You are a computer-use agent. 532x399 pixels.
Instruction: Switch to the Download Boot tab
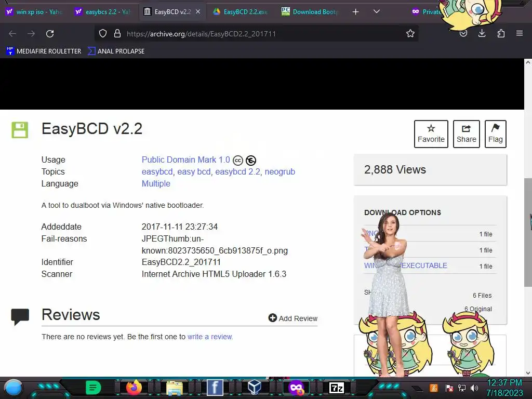(310, 12)
